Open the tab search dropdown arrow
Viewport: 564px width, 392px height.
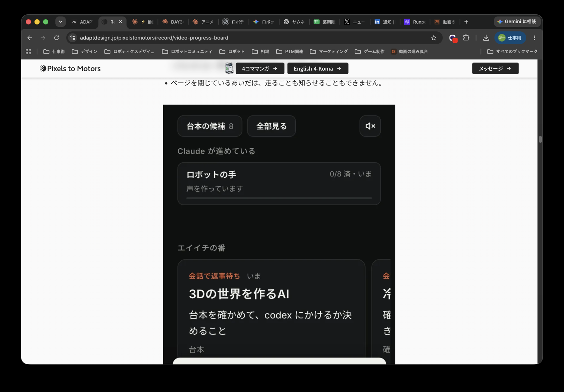(x=61, y=22)
